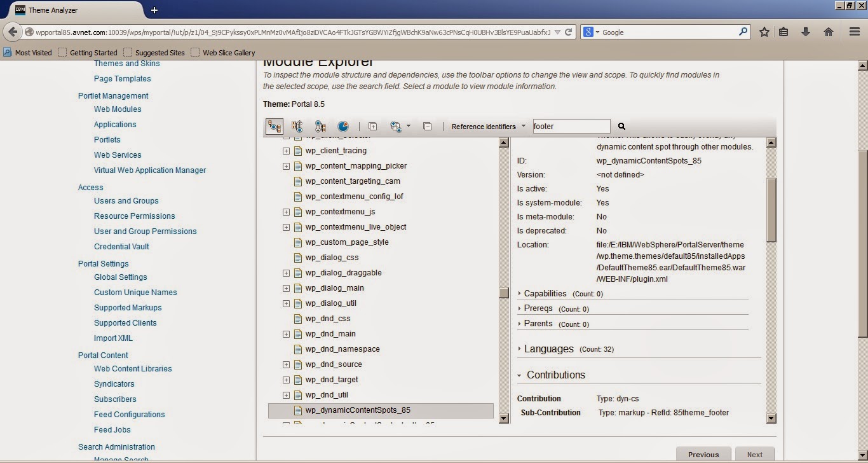Open the scope icon's dropdown arrow
Image resolution: width=868 pixels, height=463 pixels.
click(408, 126)
